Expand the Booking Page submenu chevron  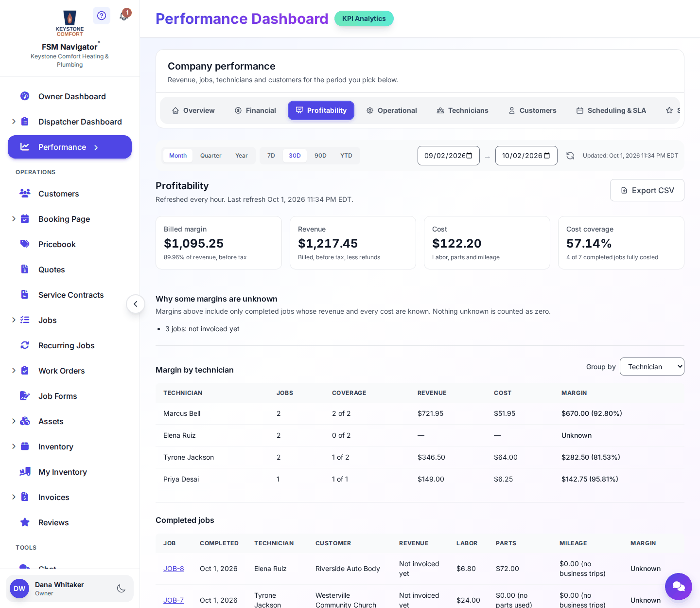[x=14, y=218]
